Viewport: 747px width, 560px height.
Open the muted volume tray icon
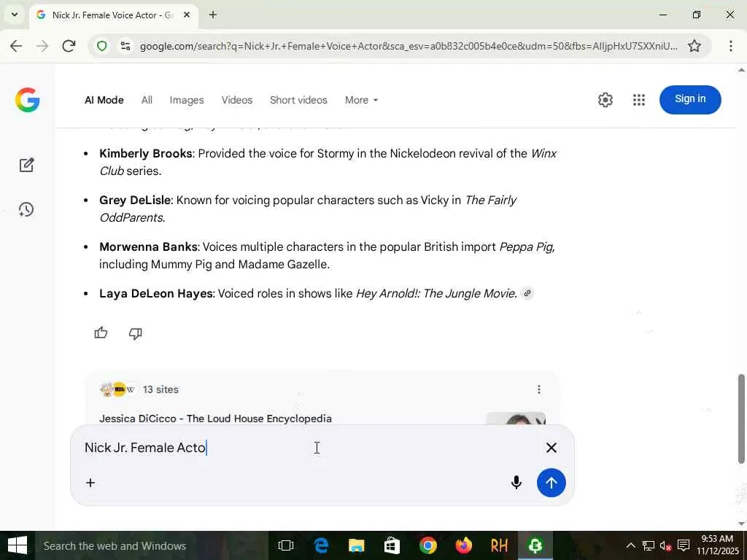[665, 545]
